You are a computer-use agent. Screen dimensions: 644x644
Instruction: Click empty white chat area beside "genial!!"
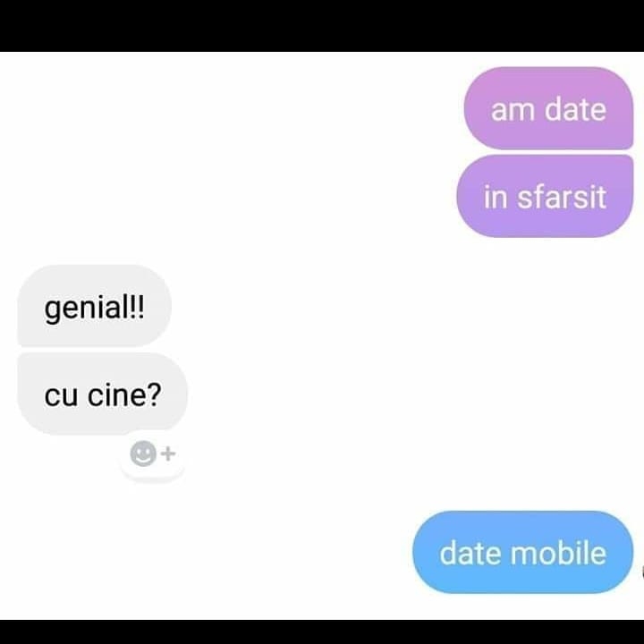[312, 306]
